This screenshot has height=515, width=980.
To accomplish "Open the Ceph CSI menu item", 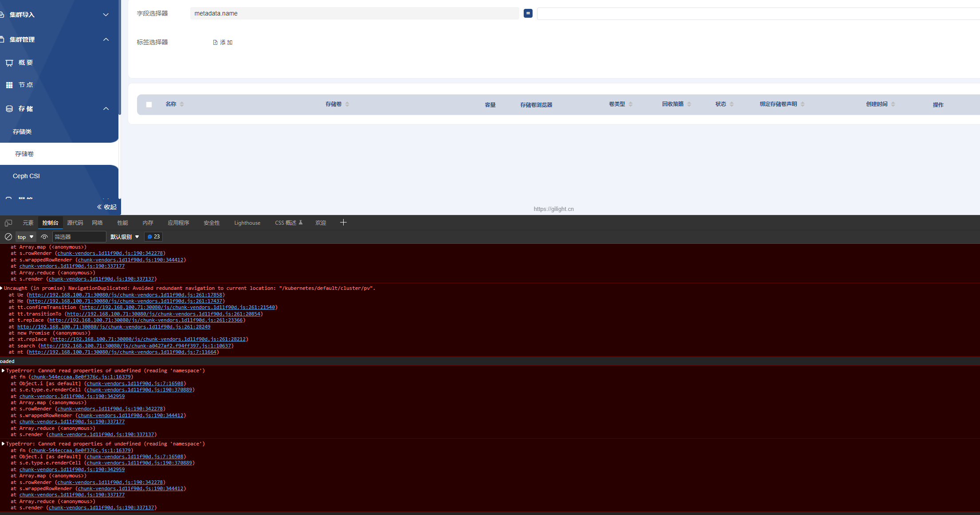I will point(26,176).
